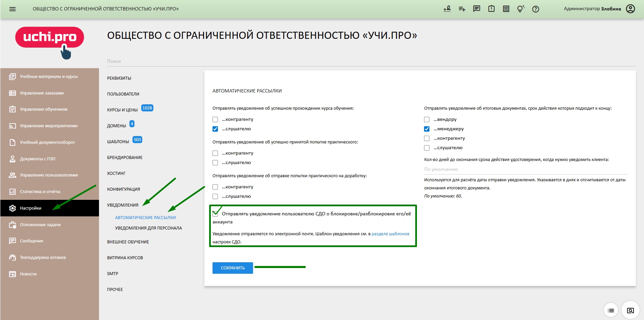Check …вендору for expiring documents

(x=427, y=119)
